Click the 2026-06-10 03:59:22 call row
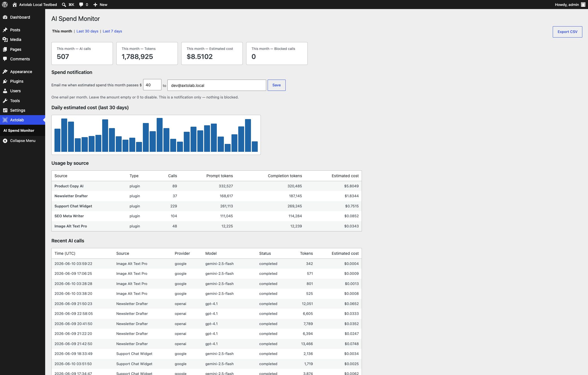Viewport: 588px width, 375px height. coord(207,264)
